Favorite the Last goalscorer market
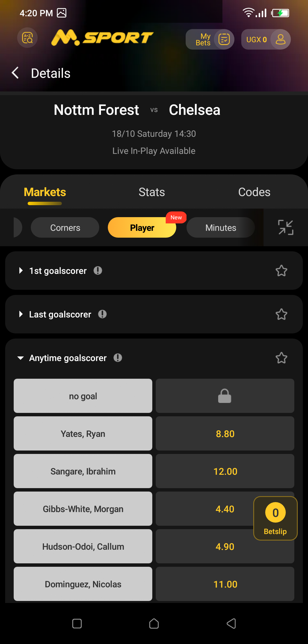 [x=281, y=314]
